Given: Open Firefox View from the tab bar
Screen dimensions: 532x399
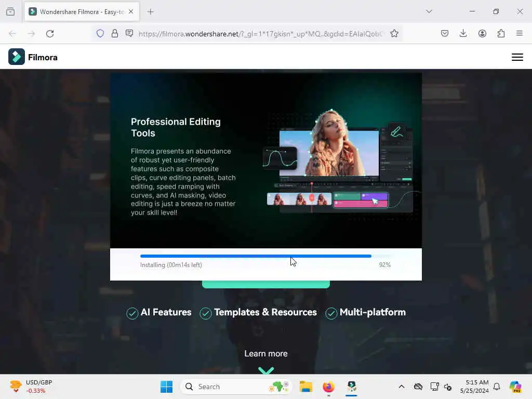Looking at the screenshot, I should pos(10,11).
